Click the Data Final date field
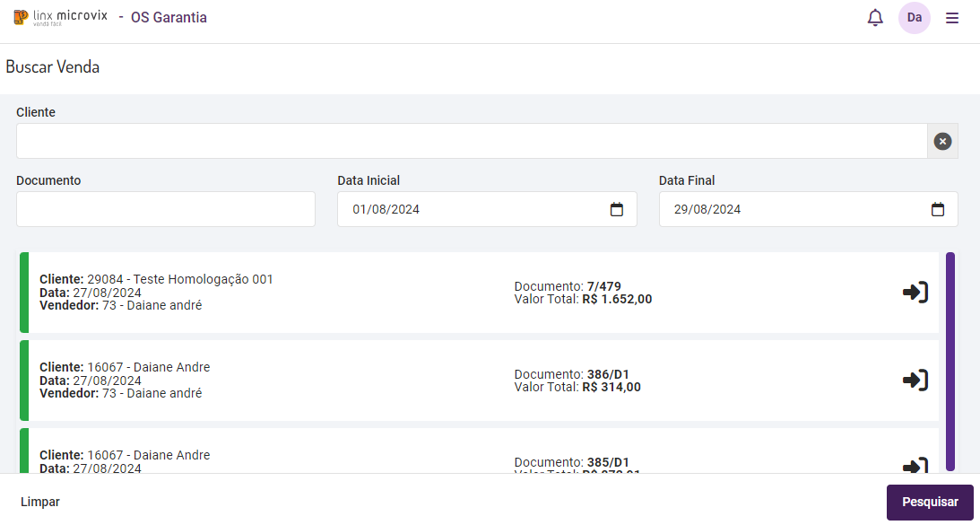980x525 pixels. click(798, 209)
